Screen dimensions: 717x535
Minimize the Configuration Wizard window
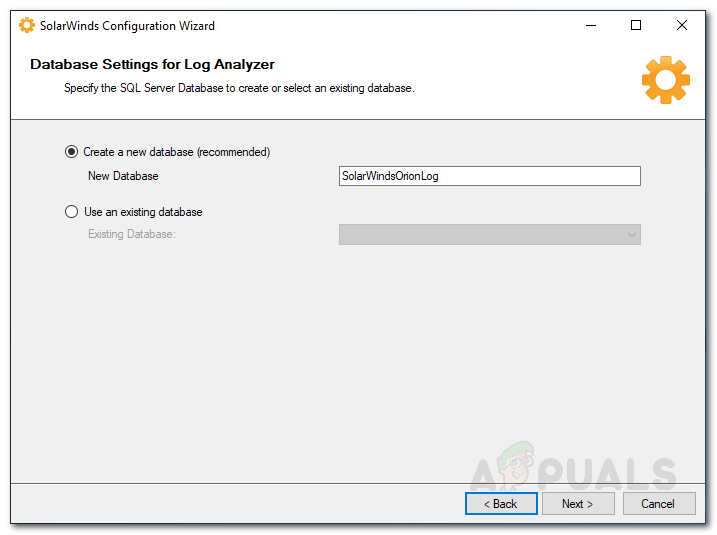590,26
